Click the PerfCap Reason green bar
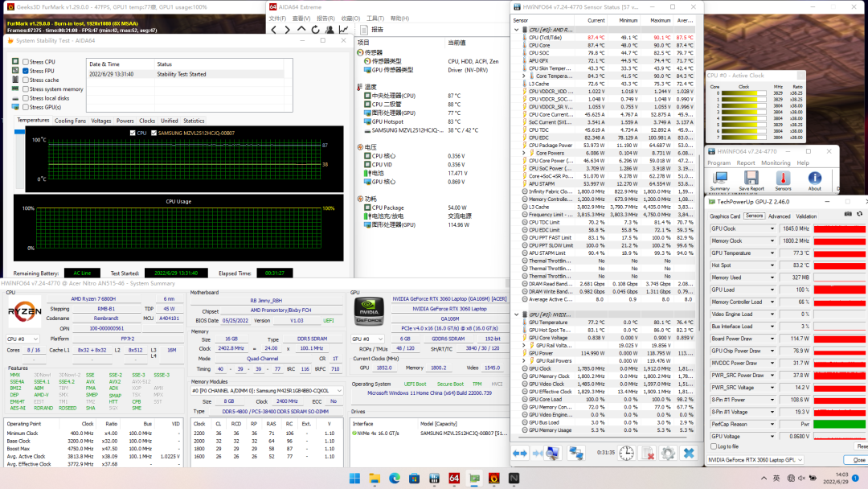Viewport: 868px width, 489px height. [x=840, y=424]
